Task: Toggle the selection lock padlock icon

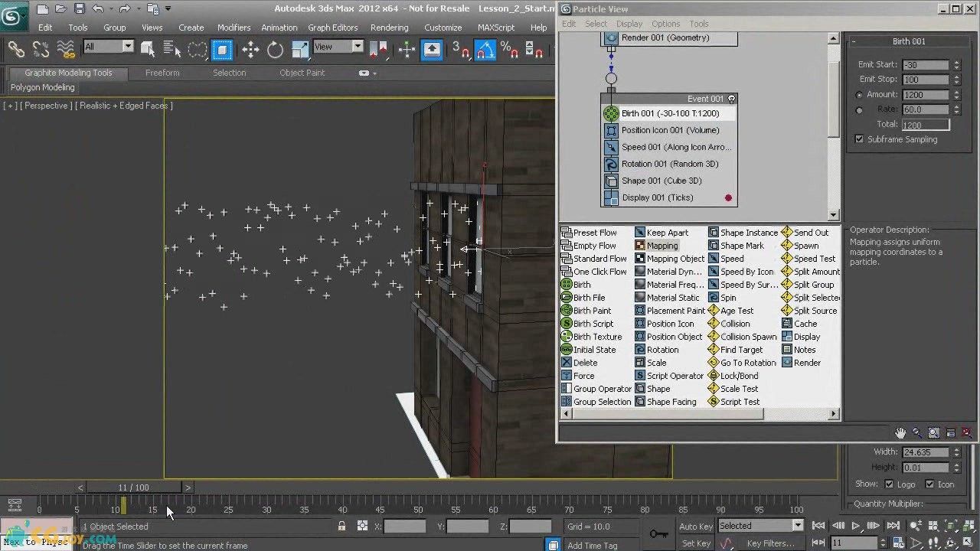Action: tap(341, 526)
